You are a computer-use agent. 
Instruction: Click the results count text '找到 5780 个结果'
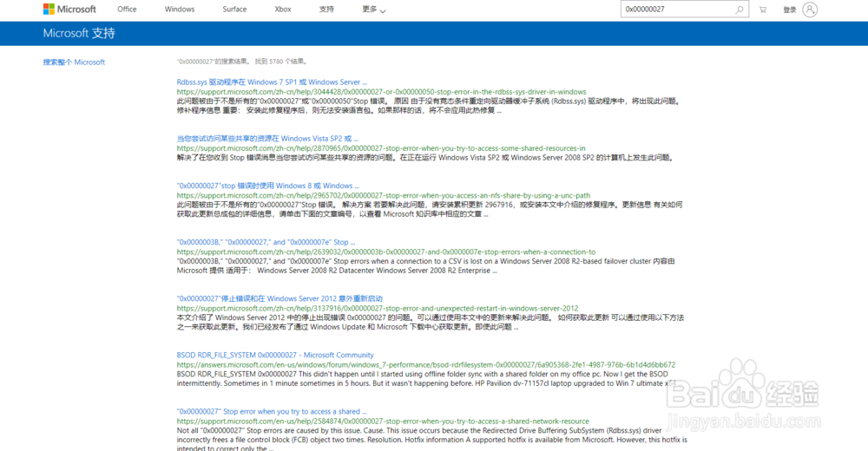click(x=280, y=62)
